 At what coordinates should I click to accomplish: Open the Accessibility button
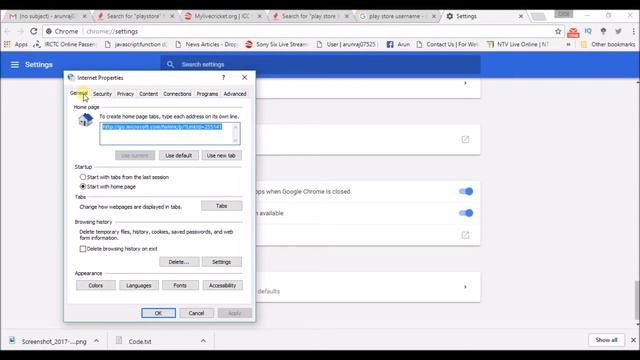tap(222, 285)
